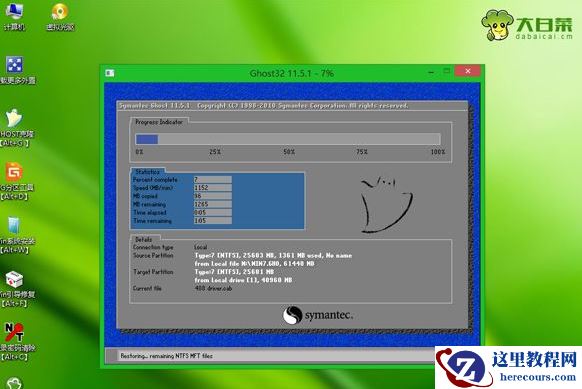Click the Symantec copyright header line

(264, 105)
